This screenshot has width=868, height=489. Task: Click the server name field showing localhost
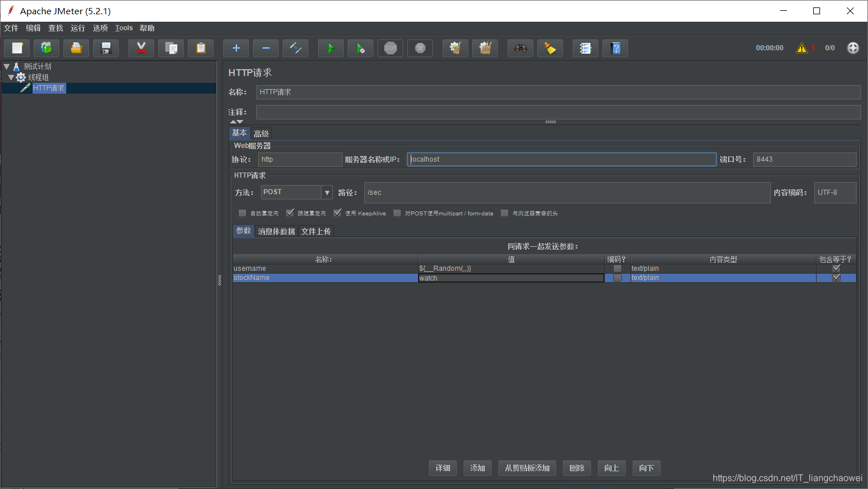(562, 159)
